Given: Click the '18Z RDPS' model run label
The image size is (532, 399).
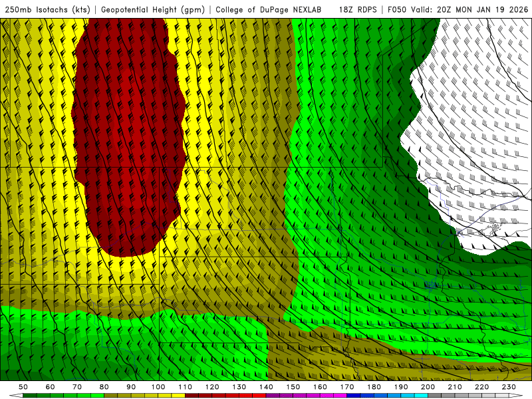Looking at the screenshot, I should click(358, 9).
